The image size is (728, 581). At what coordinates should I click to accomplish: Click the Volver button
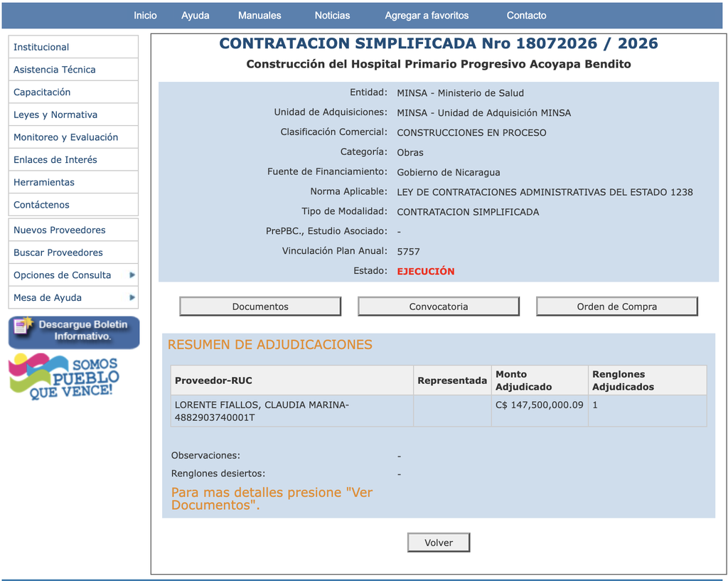(439, 543)
